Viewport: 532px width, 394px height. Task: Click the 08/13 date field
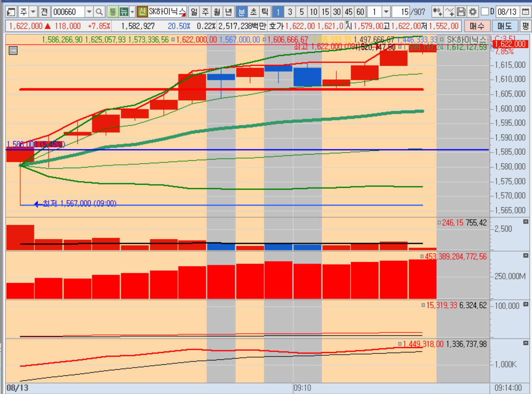[x=507, y=12]
